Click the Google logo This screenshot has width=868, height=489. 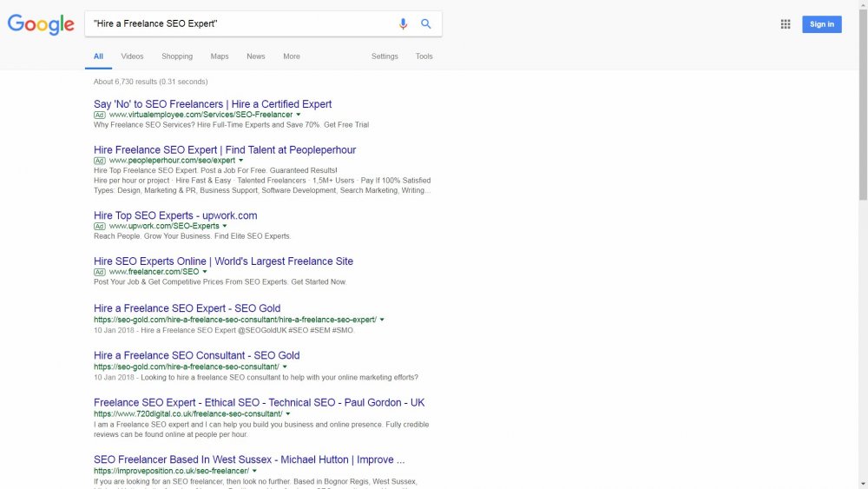point(41,24)
